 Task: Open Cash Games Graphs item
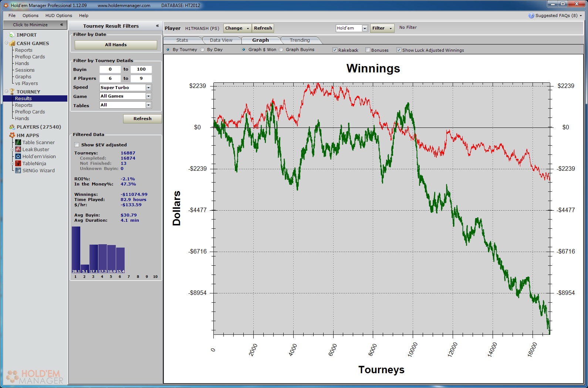point(23,77)
